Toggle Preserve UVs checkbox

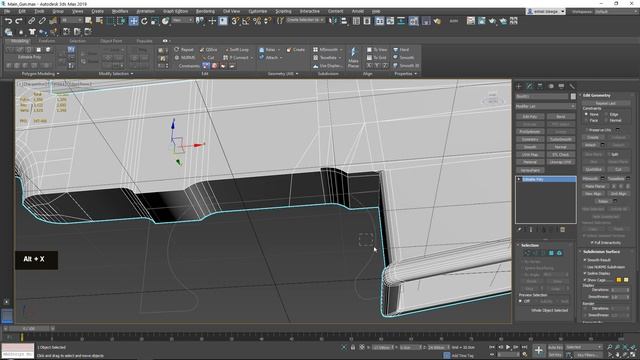click(x=587, y=130)
